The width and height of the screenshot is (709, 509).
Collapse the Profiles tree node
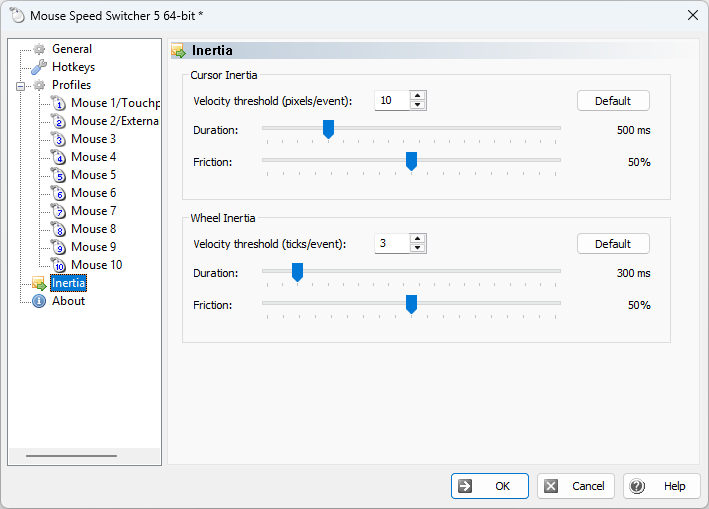(x=20, y=85)
